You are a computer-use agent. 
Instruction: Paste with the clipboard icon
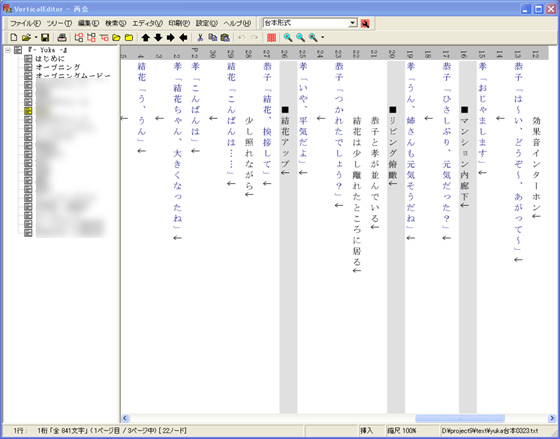click(x=225, y=37)
